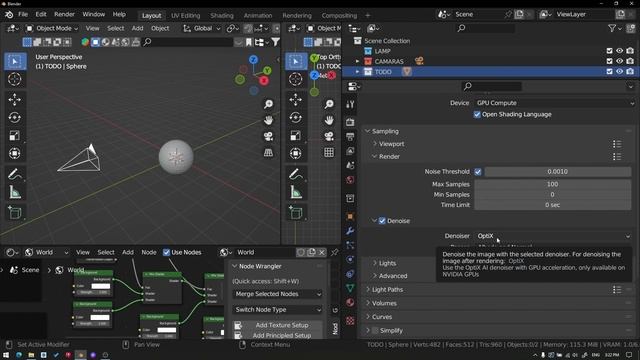Select the Add Cube tool in left viewport
Screen dimensions: 640x360
tap(15, 213)
